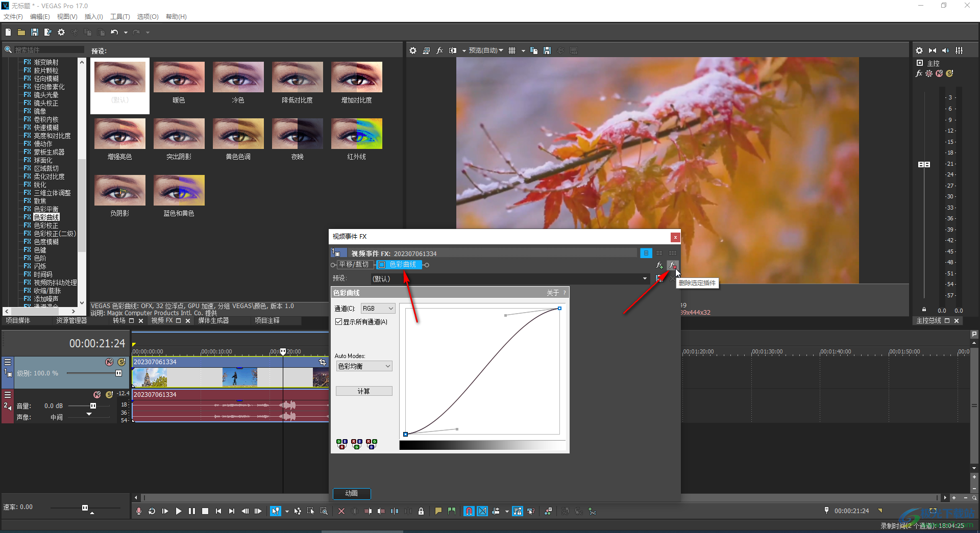980x533 pixels.
Task: Toggle loop playback in transport bar
Action: coord(152,511)
